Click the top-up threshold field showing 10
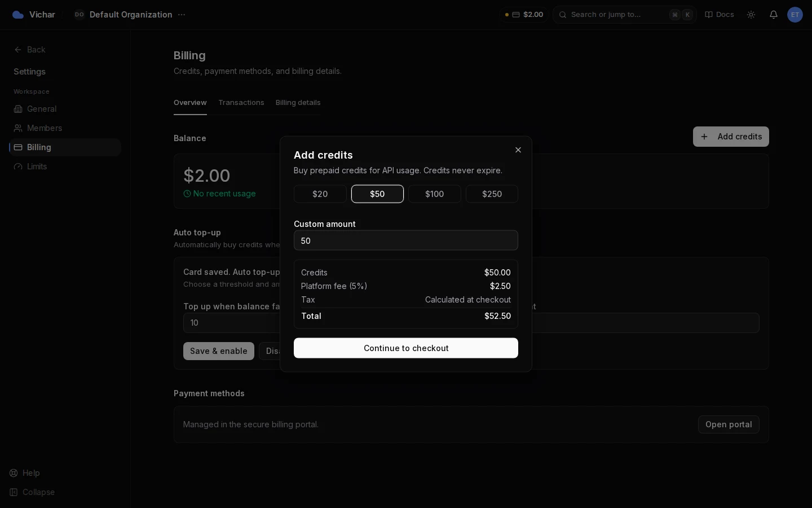 (231, 323)
